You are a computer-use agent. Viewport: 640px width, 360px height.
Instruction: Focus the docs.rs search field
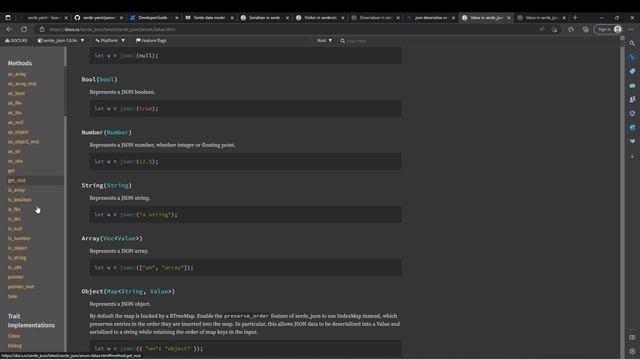480,41
